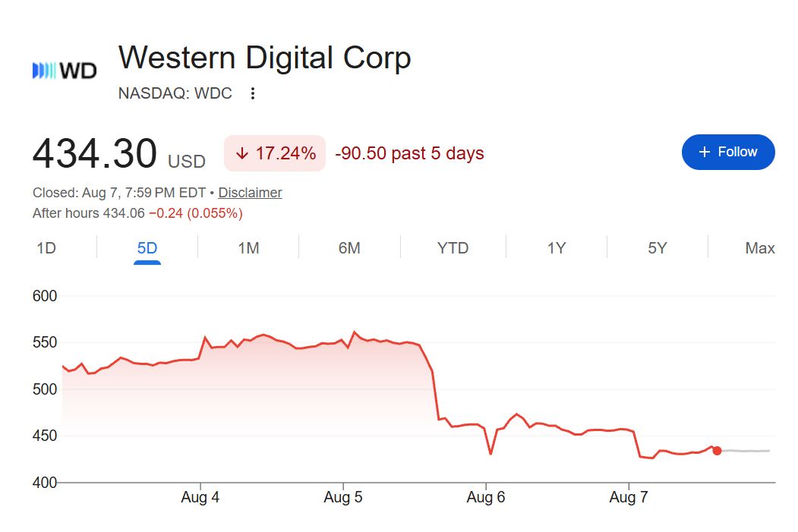
Task: Switch to the 5Y chart range
Action: 657,248
